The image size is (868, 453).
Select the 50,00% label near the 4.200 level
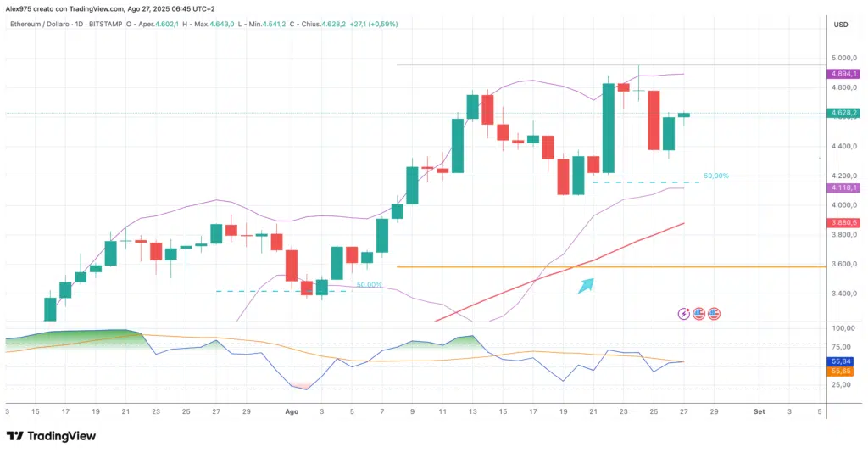click(715, 176)
